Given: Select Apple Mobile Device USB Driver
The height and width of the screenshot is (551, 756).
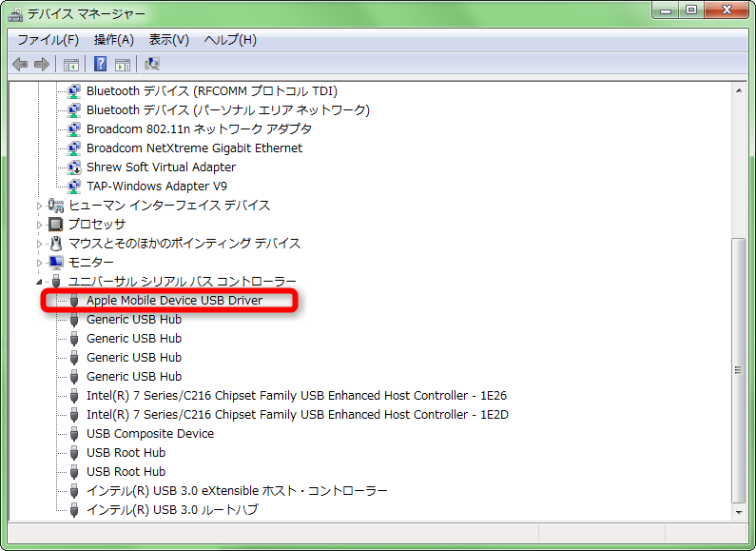Looking at the screenshot, I should [x=175, y=301].
